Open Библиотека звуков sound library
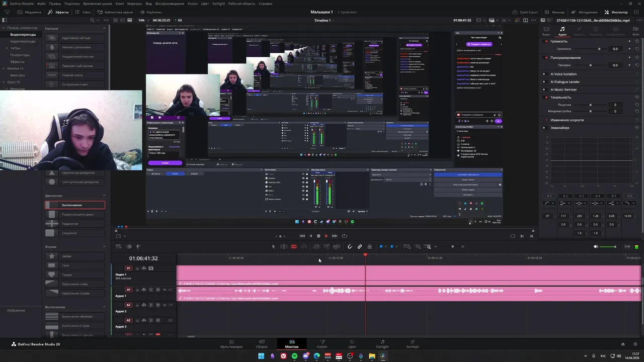 [115, 12]
